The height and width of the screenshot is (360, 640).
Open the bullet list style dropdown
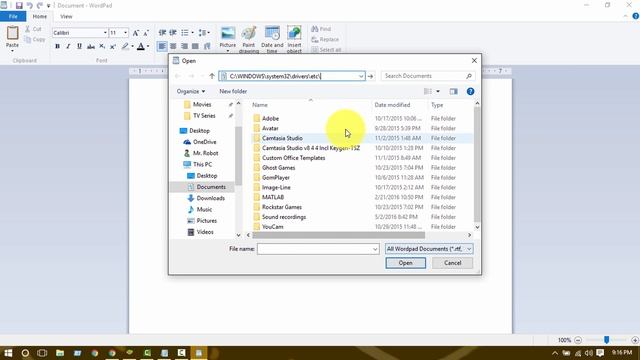click(193, 33)
